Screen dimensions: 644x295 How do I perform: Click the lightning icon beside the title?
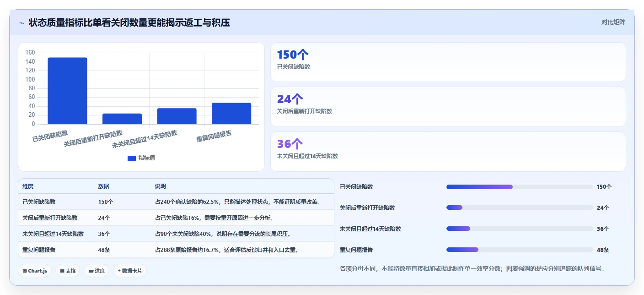[x=21, y=22]
